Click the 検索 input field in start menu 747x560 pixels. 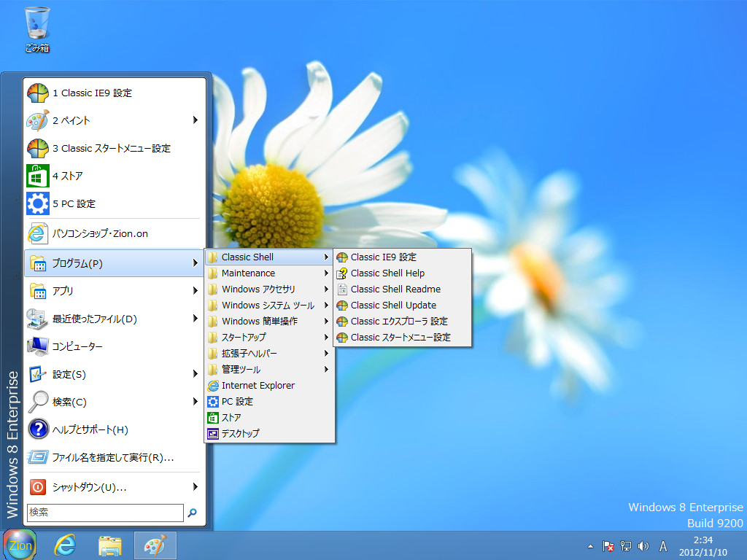[105, 513]
